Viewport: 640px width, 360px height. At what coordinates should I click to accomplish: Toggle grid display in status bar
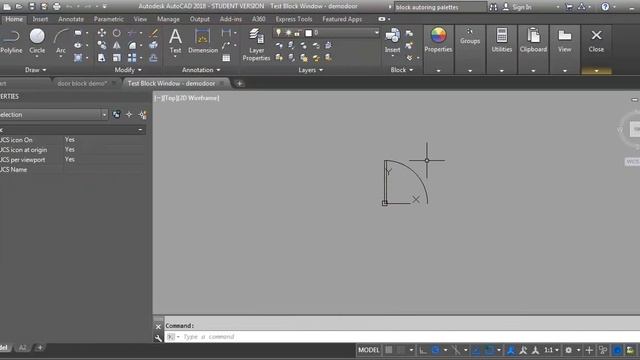[389, 350]
